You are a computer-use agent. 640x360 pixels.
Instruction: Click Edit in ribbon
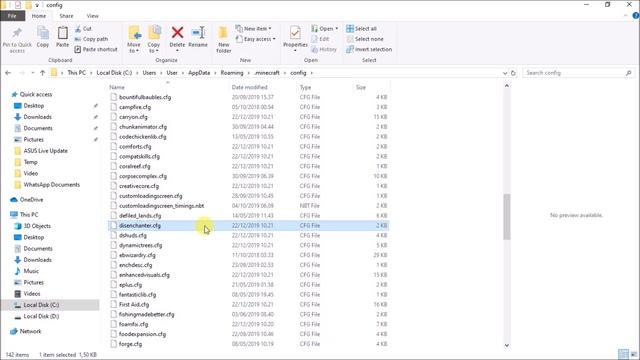320,39
